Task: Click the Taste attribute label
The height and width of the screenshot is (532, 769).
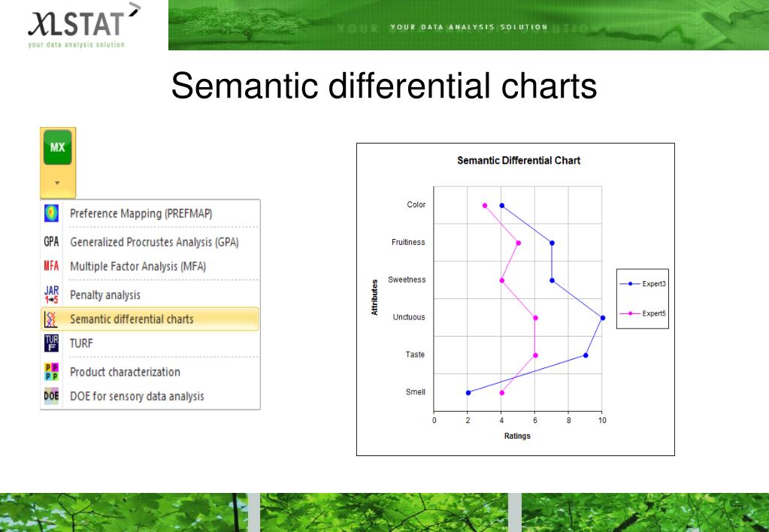Action: point(415,355)
